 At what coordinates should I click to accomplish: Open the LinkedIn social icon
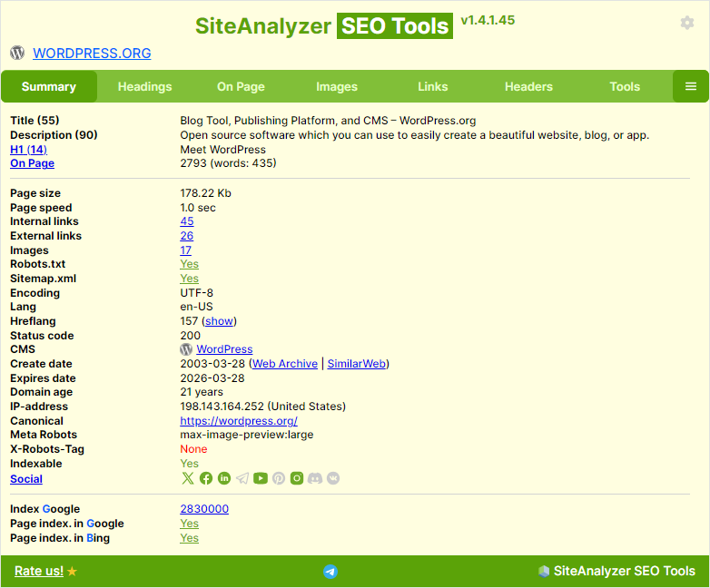tap(224, 478)
